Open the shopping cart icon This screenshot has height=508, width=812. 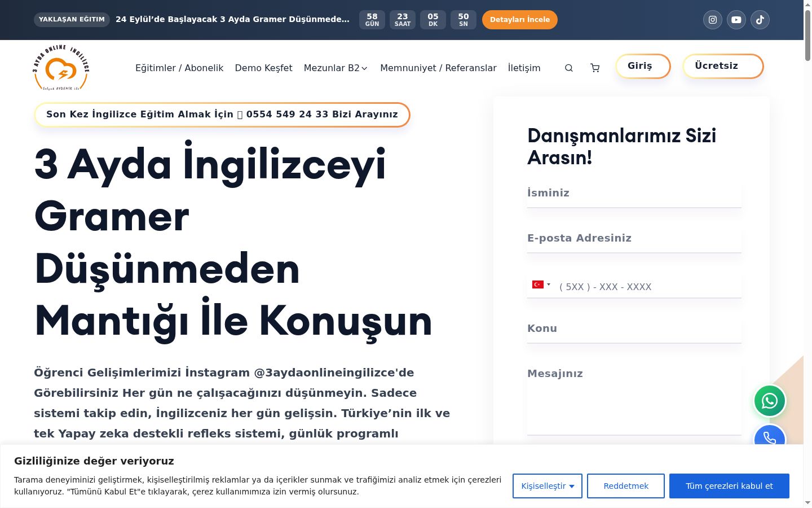(595, 68)
